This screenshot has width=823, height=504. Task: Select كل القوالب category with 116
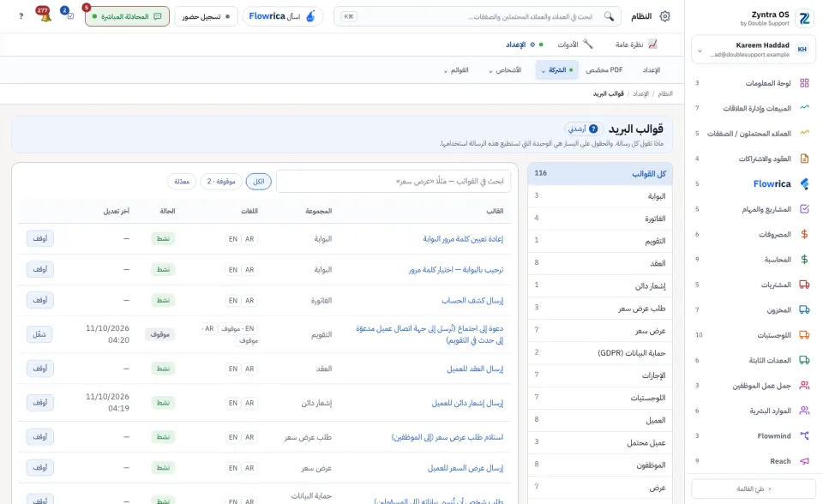click(x=600, y=173)
